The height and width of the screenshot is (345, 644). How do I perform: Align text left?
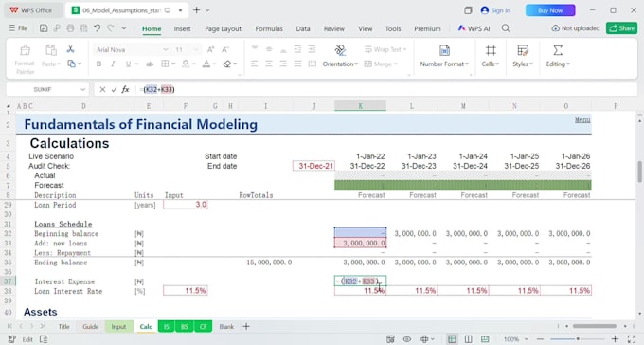[254, 64]
